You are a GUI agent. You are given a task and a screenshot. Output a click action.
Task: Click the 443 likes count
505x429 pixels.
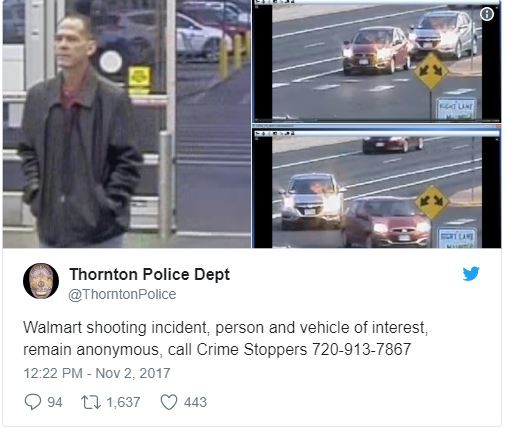pos(195,402)
